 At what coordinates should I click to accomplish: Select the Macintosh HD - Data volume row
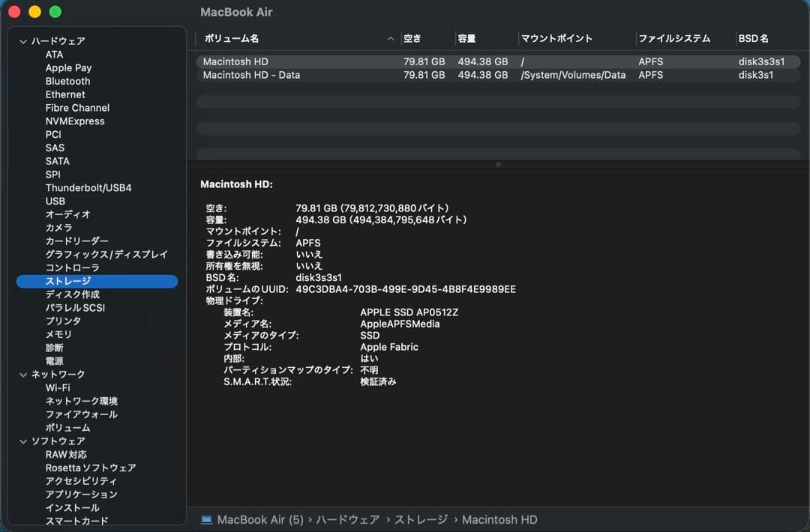[x=300, y=75]
